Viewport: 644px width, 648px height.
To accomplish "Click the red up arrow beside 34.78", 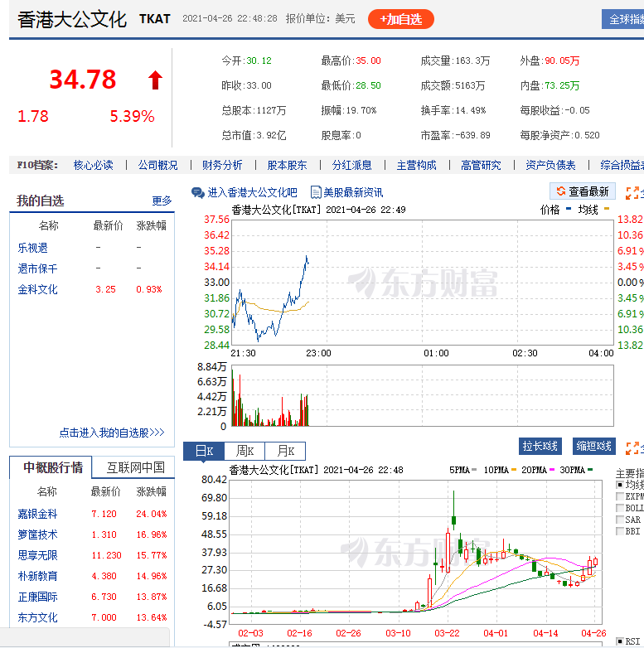I will (156, 80).
